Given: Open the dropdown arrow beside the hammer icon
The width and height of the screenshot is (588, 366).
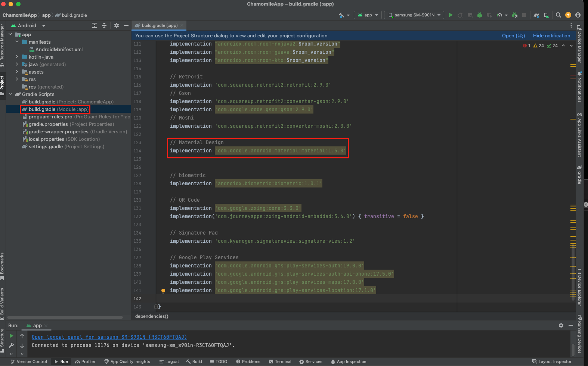Looking at the screenshot, I should [348, 15].
